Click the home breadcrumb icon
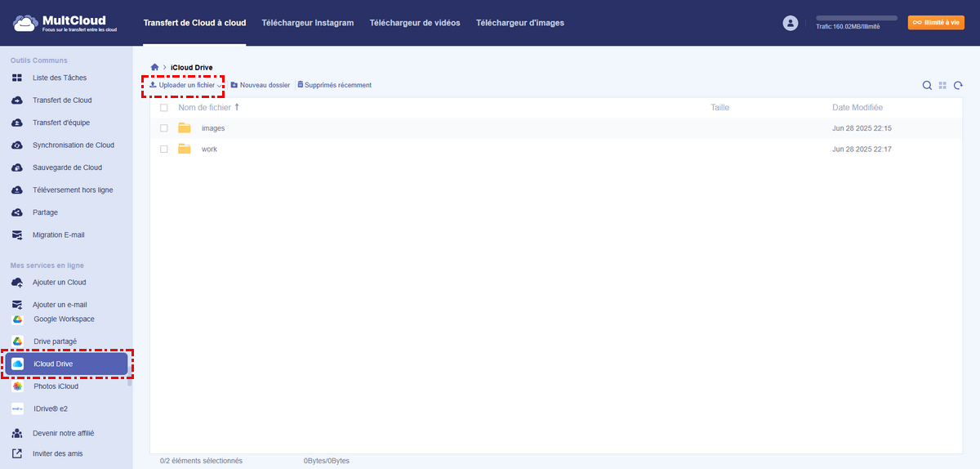 155,67
